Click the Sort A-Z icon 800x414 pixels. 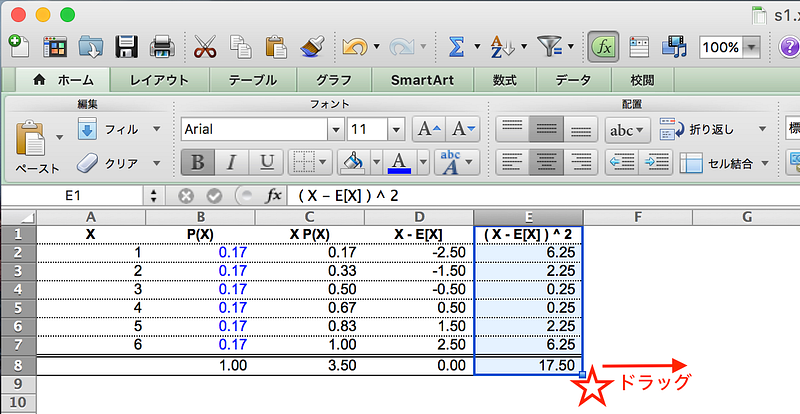[x=502, y=47]
